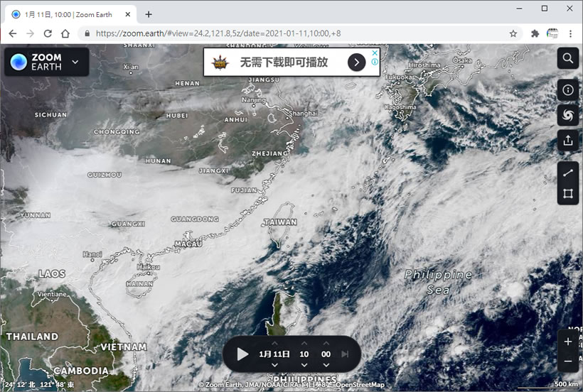Viewport: 583px width, 392px height.
Task: Close the Zoom Earth browser tab
Action: (127, 14)
